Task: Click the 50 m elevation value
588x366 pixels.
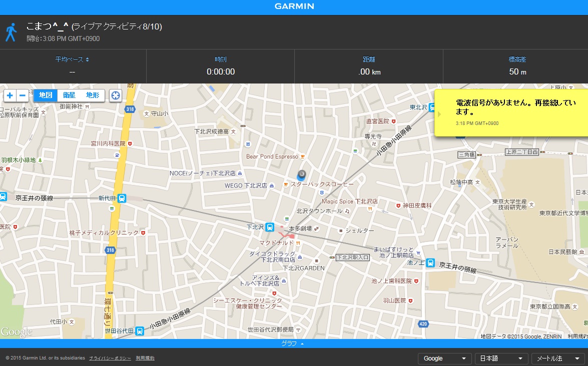Action: tap(517, 71)
